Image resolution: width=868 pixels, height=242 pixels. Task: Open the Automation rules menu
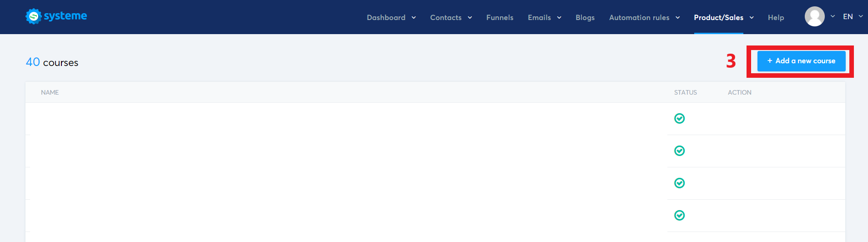(639, 17)
